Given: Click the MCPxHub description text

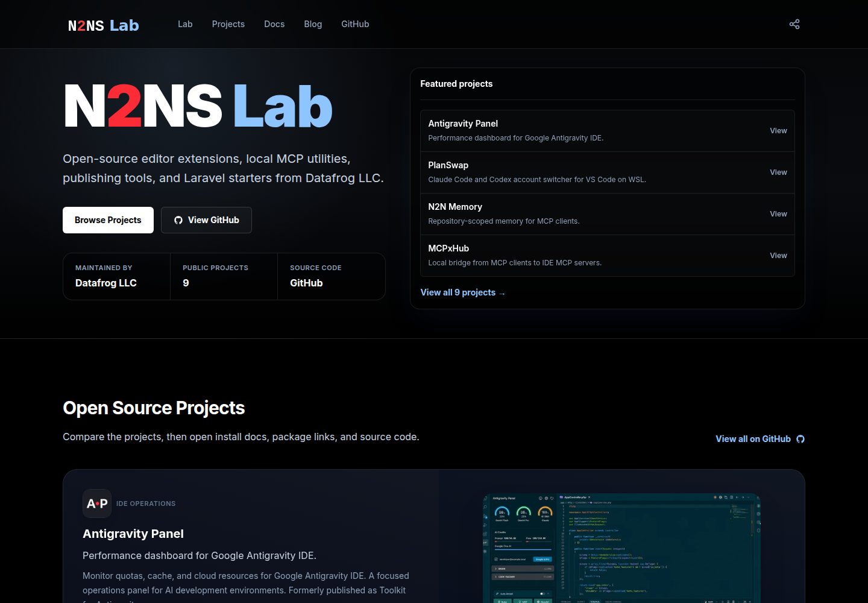Looking at the screenshot, I should click(x=515, y=263).
